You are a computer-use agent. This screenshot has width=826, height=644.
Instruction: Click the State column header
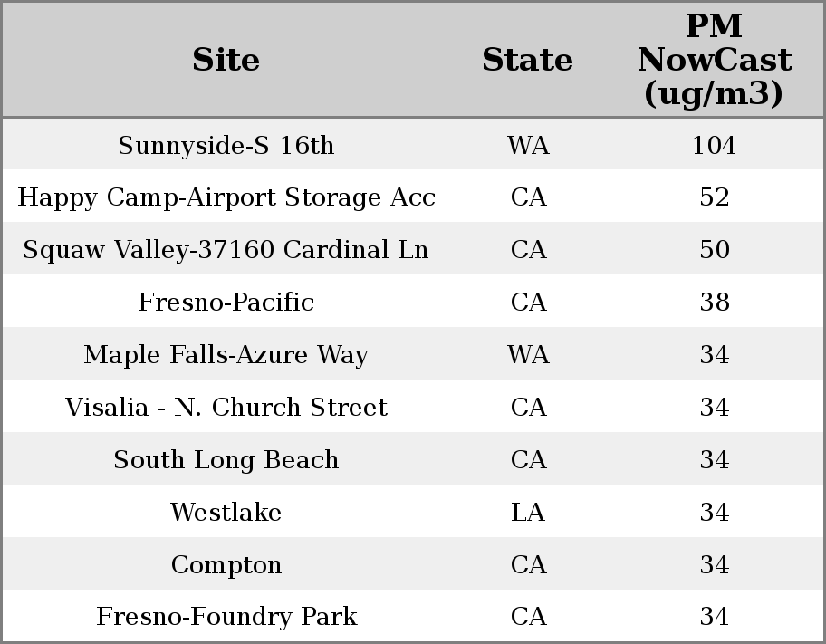tap(527, 60)
